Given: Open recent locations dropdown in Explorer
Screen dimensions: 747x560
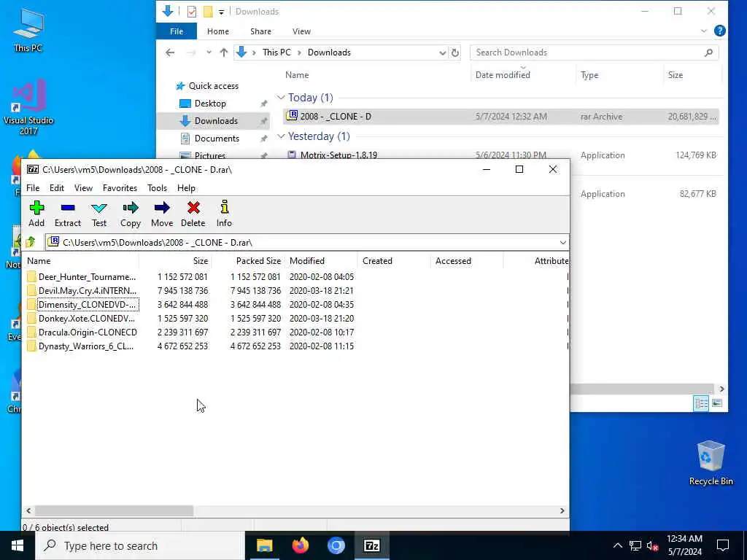Looking at the screenshot, I should pos(209,52).
